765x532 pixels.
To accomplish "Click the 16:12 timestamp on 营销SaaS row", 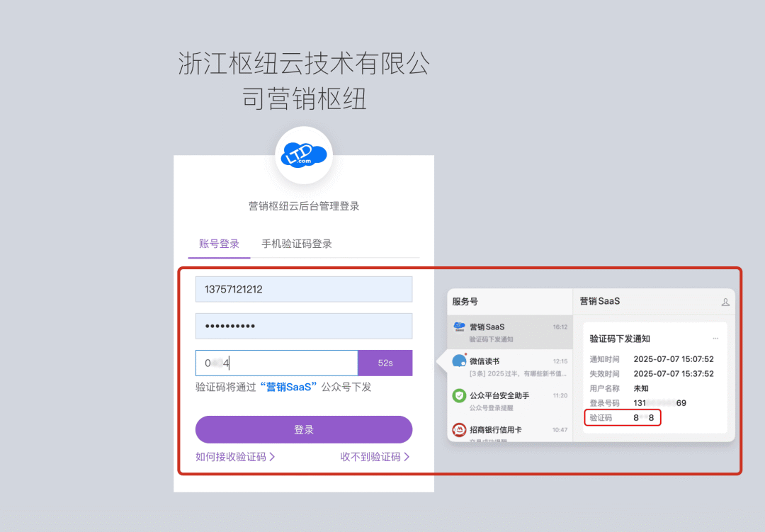I will (560, 327).
